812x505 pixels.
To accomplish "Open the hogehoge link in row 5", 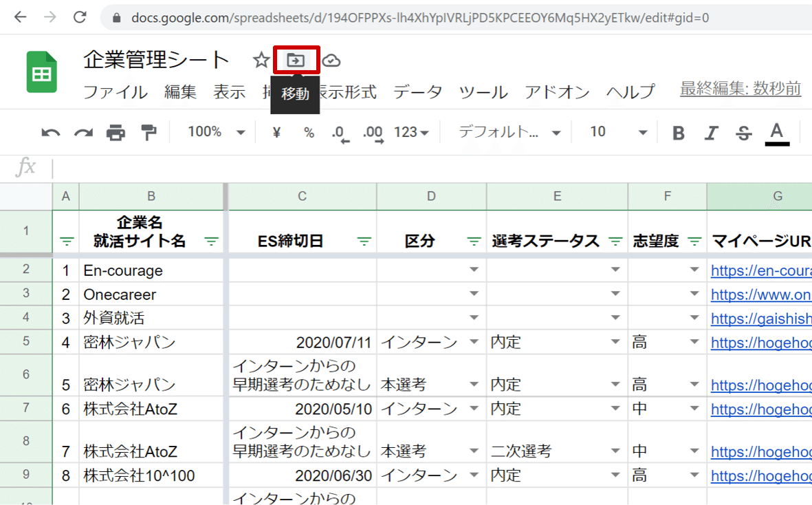I will click(x=760, y=343).
